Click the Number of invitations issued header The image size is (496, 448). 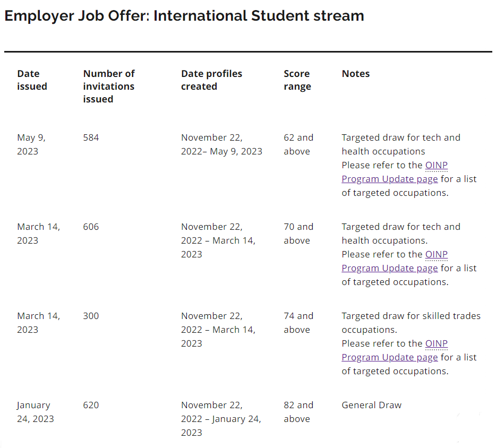(x=109, y=86)
